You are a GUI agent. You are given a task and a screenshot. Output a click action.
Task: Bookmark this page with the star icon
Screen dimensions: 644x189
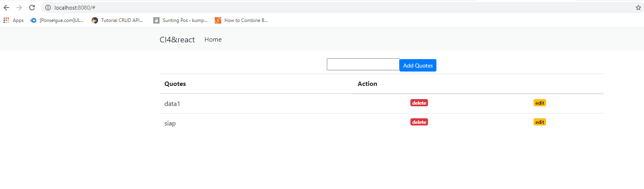click(x=638, y=8)
